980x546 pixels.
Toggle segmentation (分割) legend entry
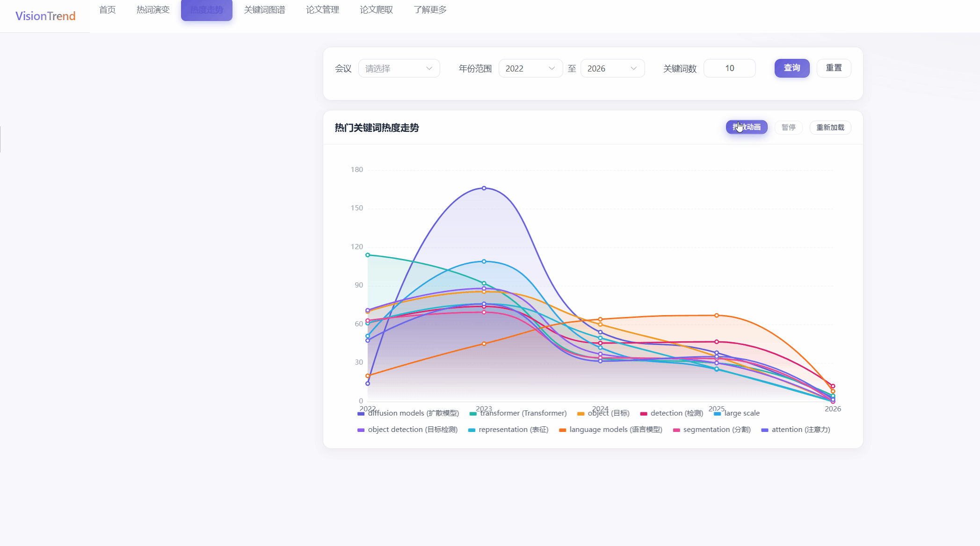pyautogui.click(x=711, y=430)
